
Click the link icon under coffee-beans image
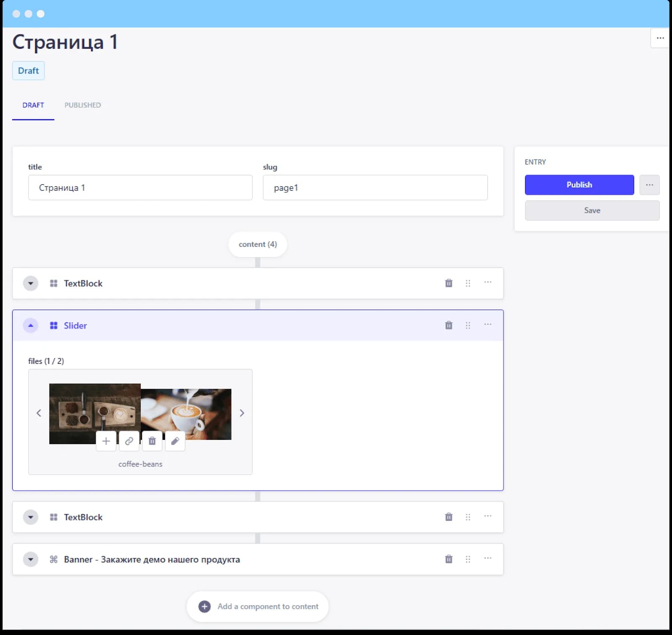pyautogui.click(x=129, y=441)
